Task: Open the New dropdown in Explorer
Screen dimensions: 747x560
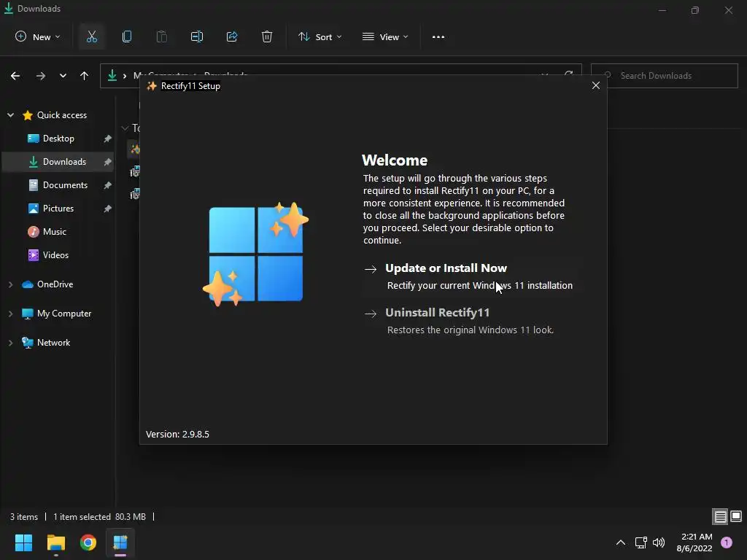Action: point(38,36)
